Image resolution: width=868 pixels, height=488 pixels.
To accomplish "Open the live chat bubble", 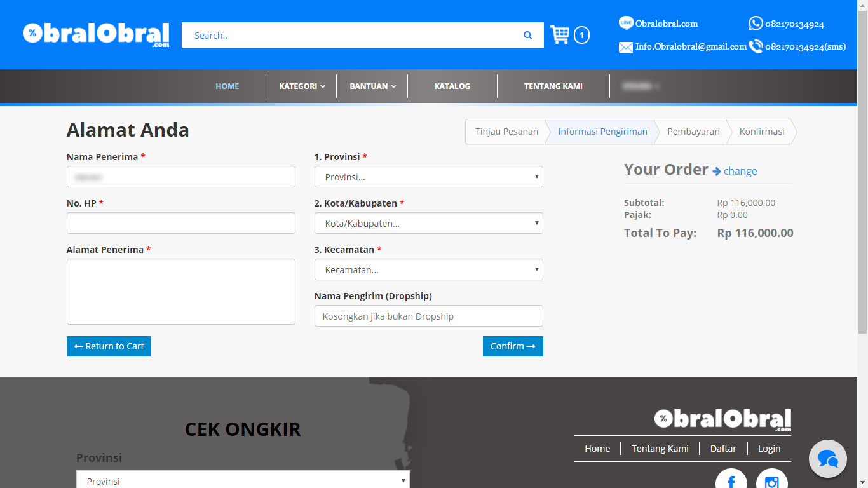I will pos(827,459).
